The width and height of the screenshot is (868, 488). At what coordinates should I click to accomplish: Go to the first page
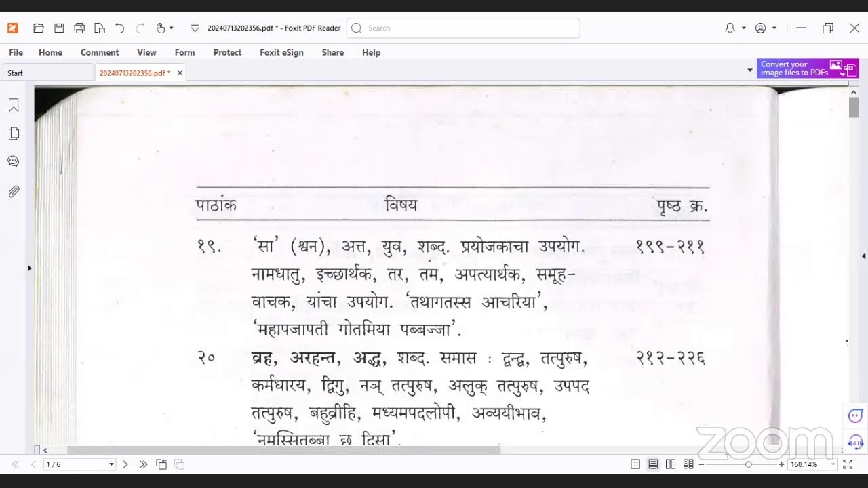coord(15,464)
